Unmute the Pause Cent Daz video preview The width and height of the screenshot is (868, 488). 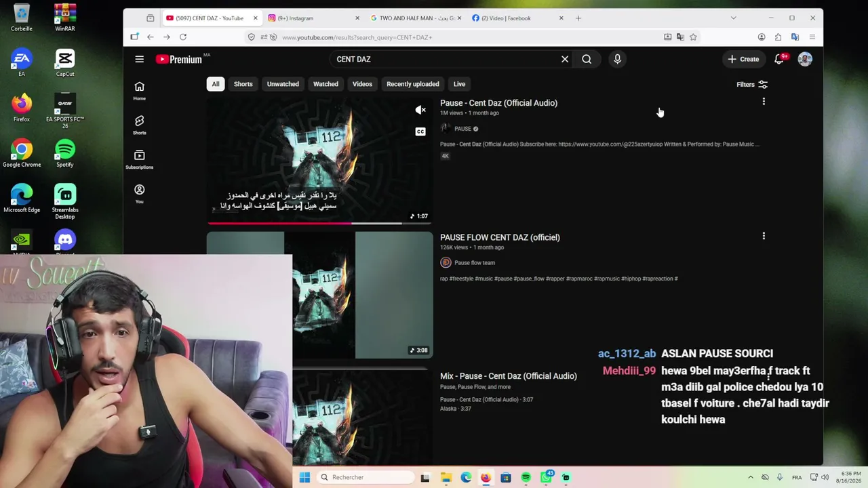420,110
